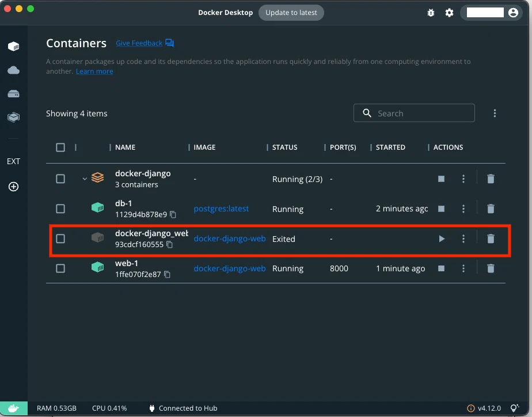Image resolution: width=532 pixels, height=417 pixels.
Task: Switch to the EXT extensions section
Action: coord(14,161)
